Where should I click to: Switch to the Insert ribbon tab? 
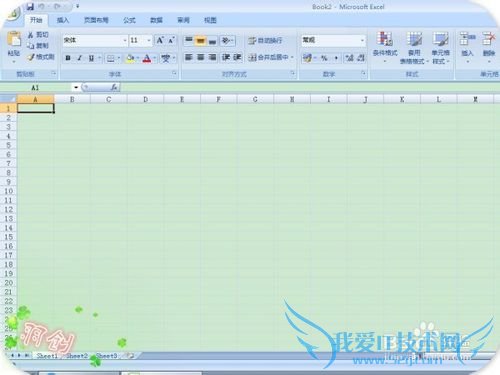pos(63,20)
